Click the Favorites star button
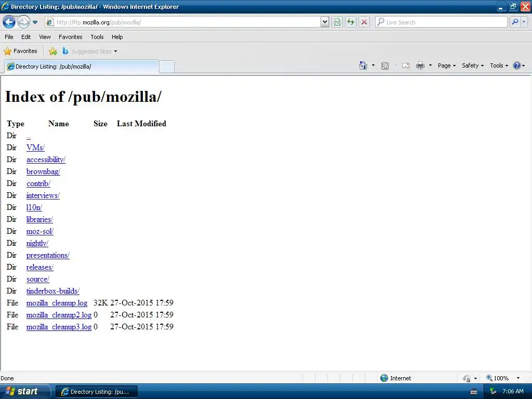This screenshot has width=532, height=399. pos(20,51)
